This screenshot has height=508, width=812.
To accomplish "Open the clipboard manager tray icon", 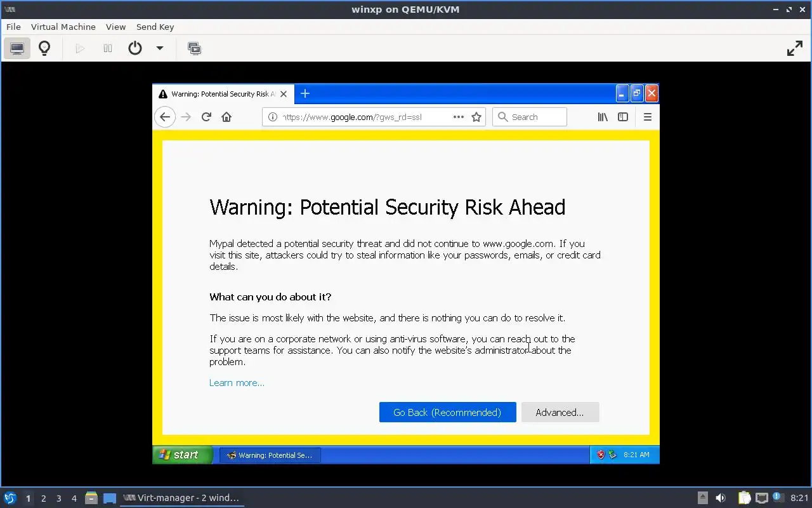I will [x=744, y=498].
